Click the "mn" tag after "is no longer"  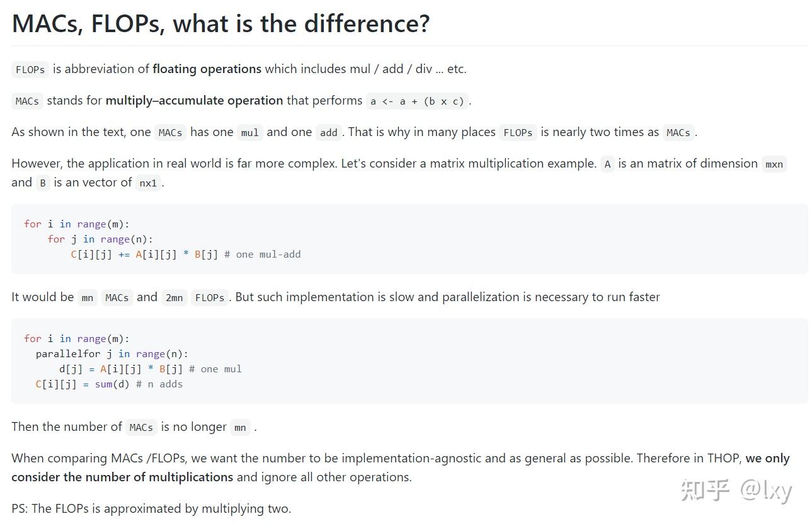[240, 427]
